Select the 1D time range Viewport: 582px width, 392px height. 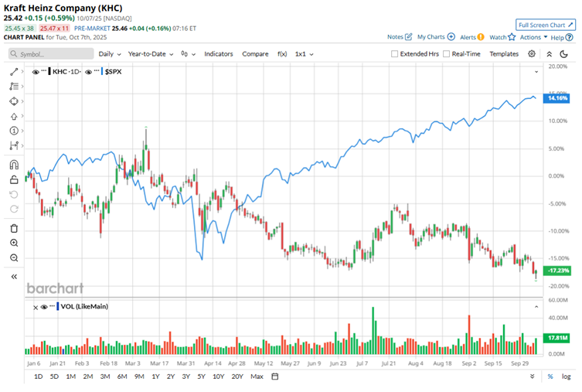(x=38, y=377)
